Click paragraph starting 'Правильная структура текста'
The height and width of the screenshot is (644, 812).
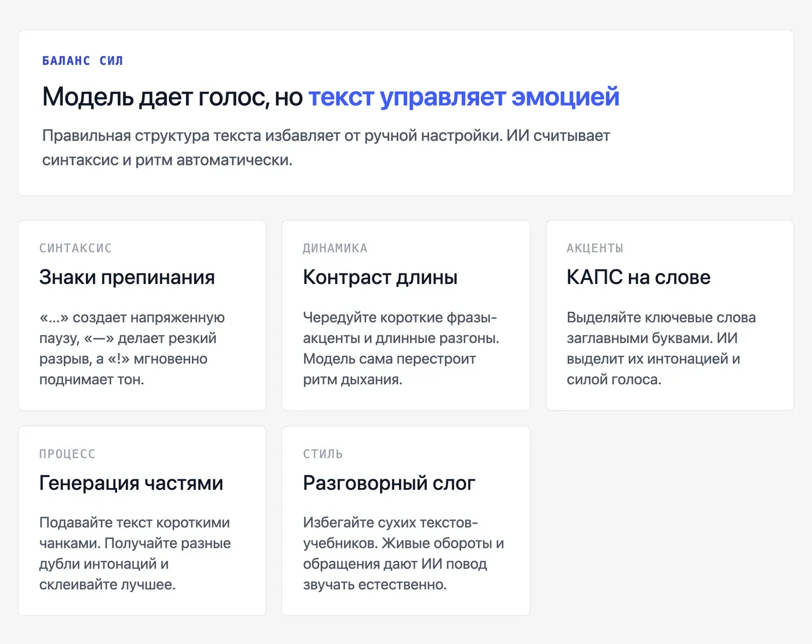326,148
